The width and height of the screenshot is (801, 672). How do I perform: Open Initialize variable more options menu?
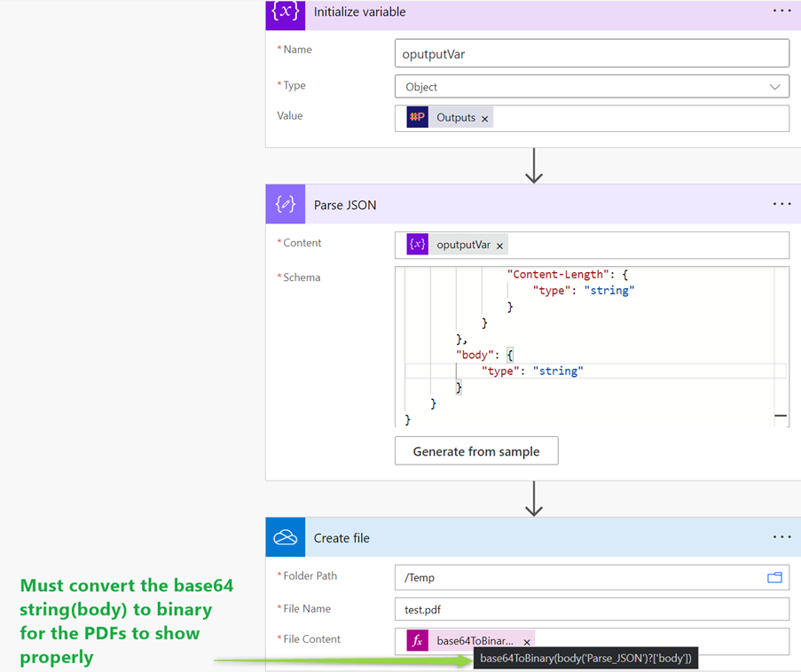[x=781, y=12]
